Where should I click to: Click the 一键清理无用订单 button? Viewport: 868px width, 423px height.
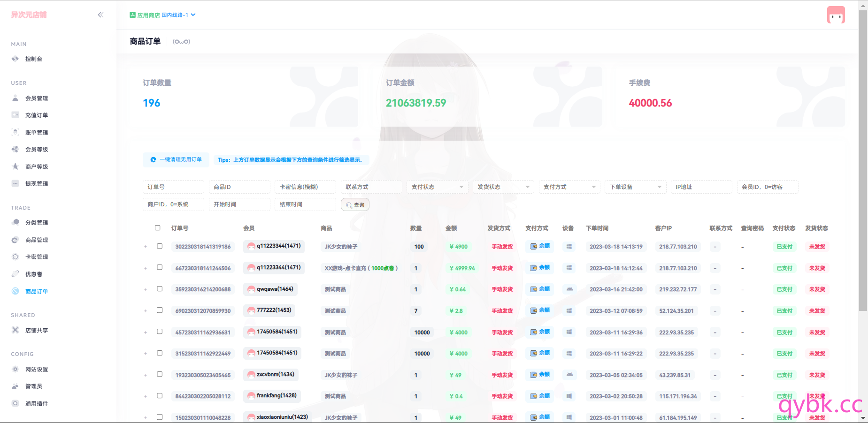(x=176, y=160)
